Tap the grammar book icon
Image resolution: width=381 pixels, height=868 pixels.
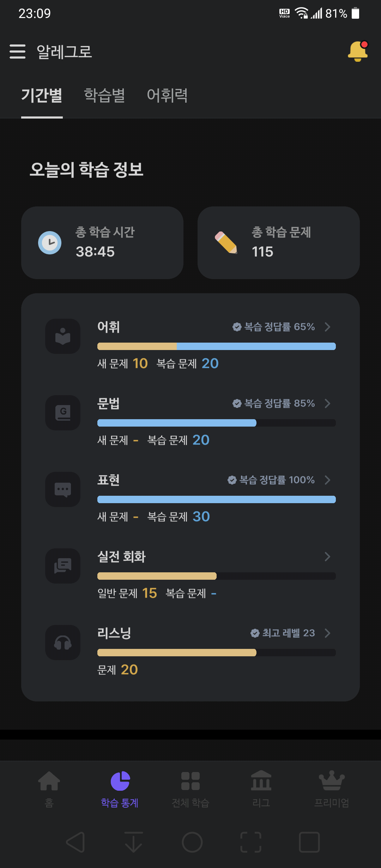click(63, 413)
